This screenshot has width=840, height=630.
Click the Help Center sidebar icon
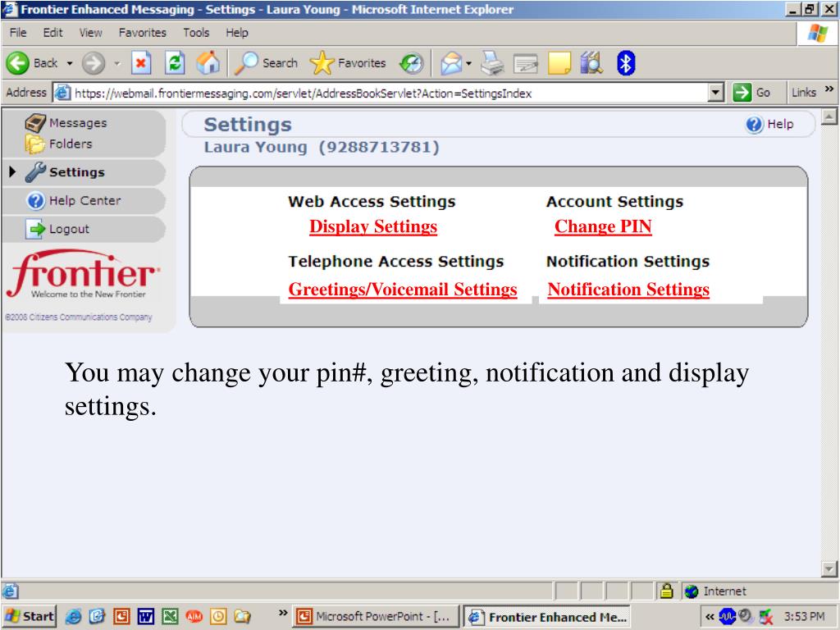click(36, 201)
